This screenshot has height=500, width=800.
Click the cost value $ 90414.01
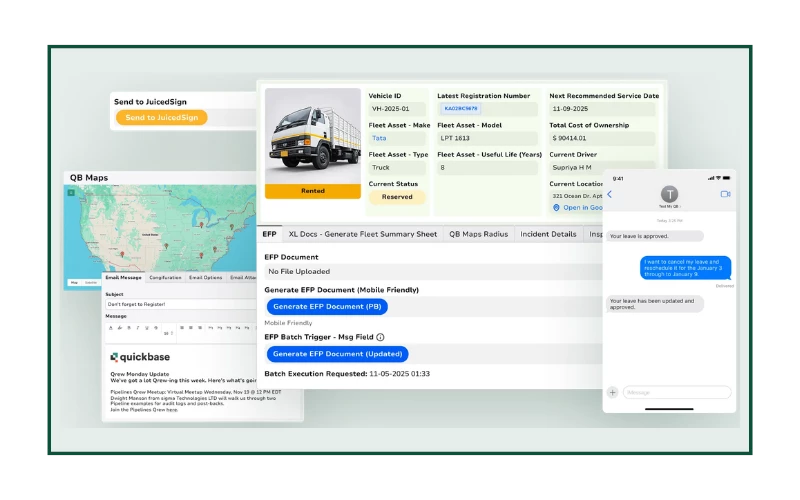pos(602,138)
